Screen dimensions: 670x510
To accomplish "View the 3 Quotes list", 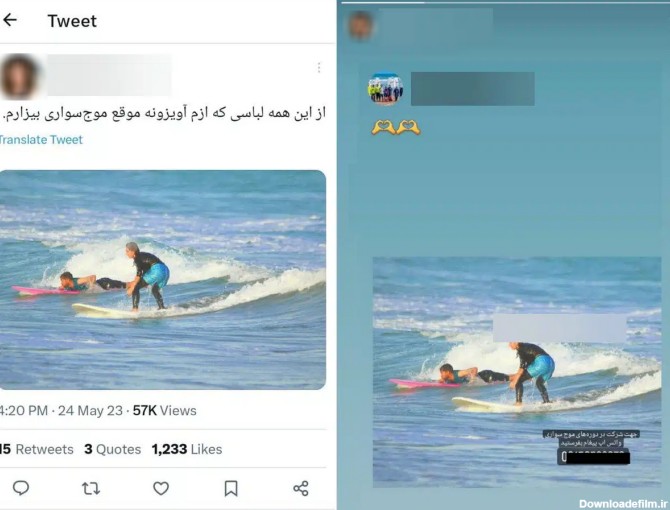I will tap(112, 449).
